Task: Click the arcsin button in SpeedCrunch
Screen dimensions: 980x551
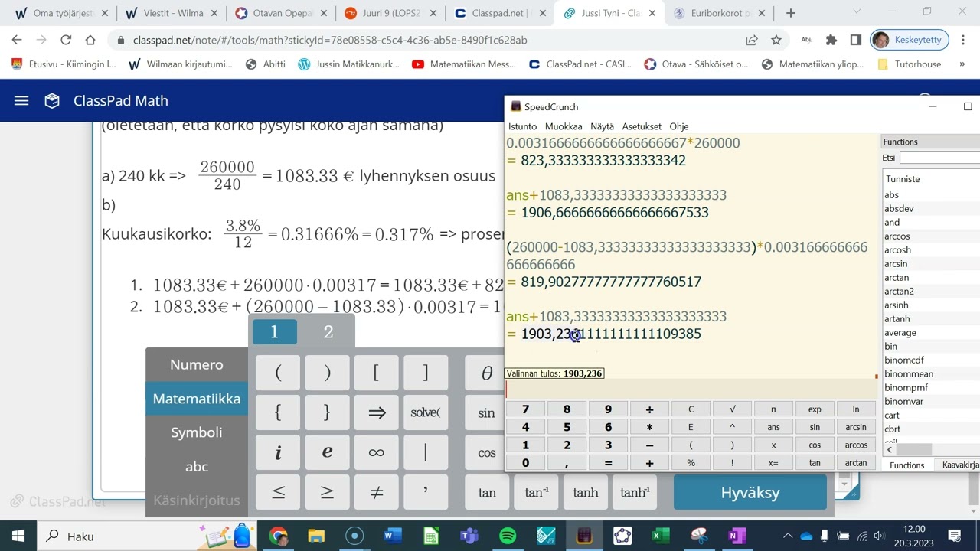Action: point(856,427)
